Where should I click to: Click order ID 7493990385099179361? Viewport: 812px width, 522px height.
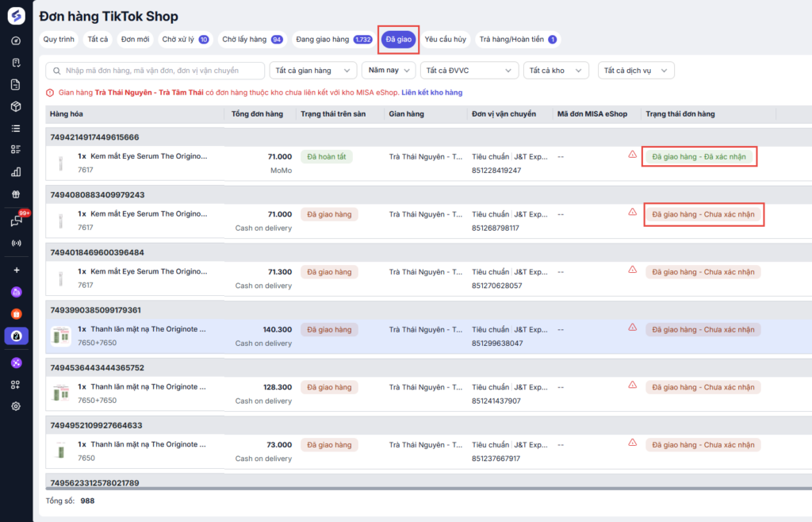pyautogui.click(x=95, y=310)
